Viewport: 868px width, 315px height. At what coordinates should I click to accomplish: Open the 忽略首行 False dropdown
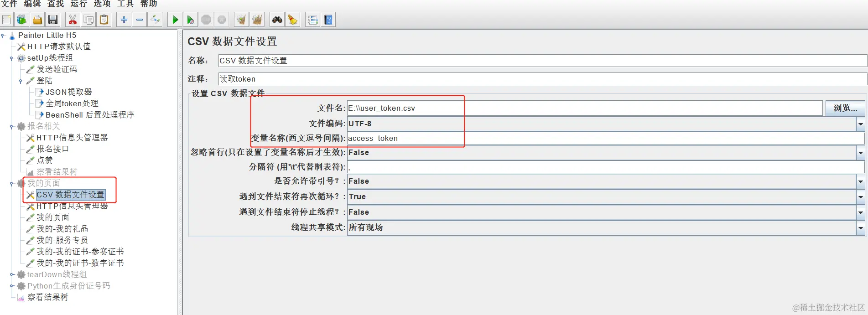(x=860, y=153)
